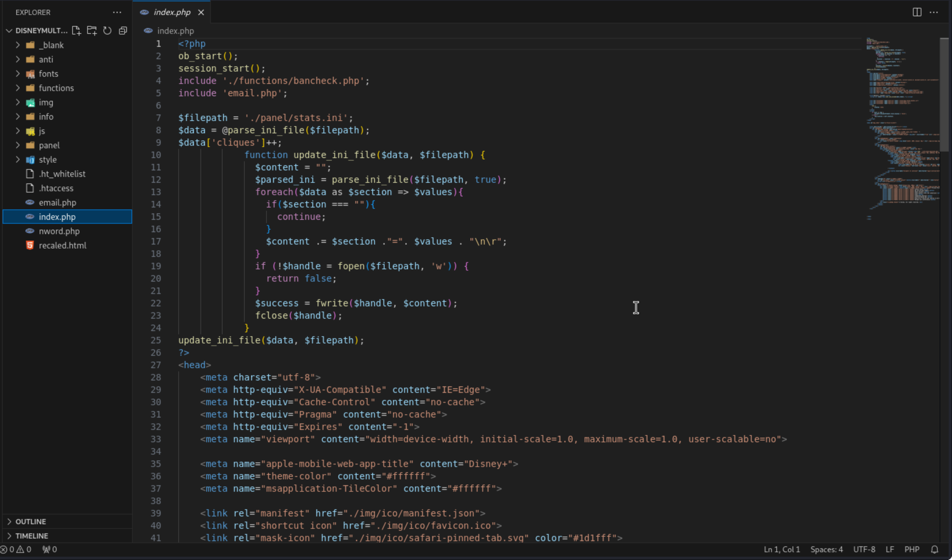952x560 pixels.
Task: Expand the panel folder chevron
Action: point(17,145)
